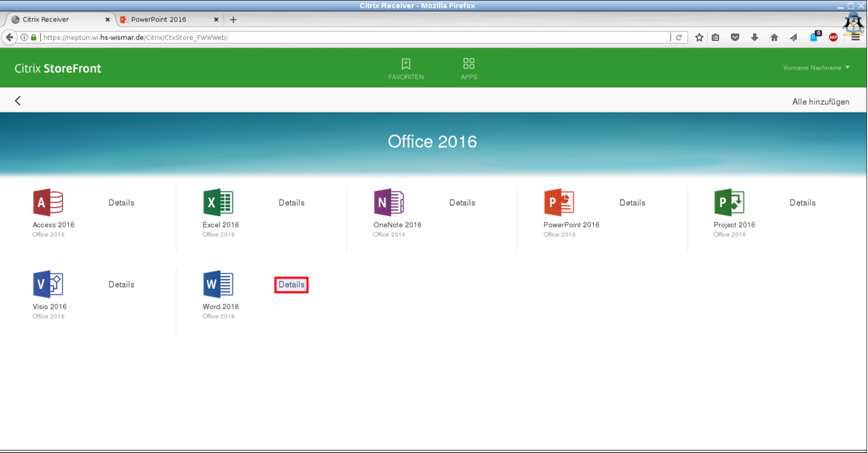This screenshot has width=868, height=453.
Task: Open Details for Word 2016
Action: pos(291,285)
